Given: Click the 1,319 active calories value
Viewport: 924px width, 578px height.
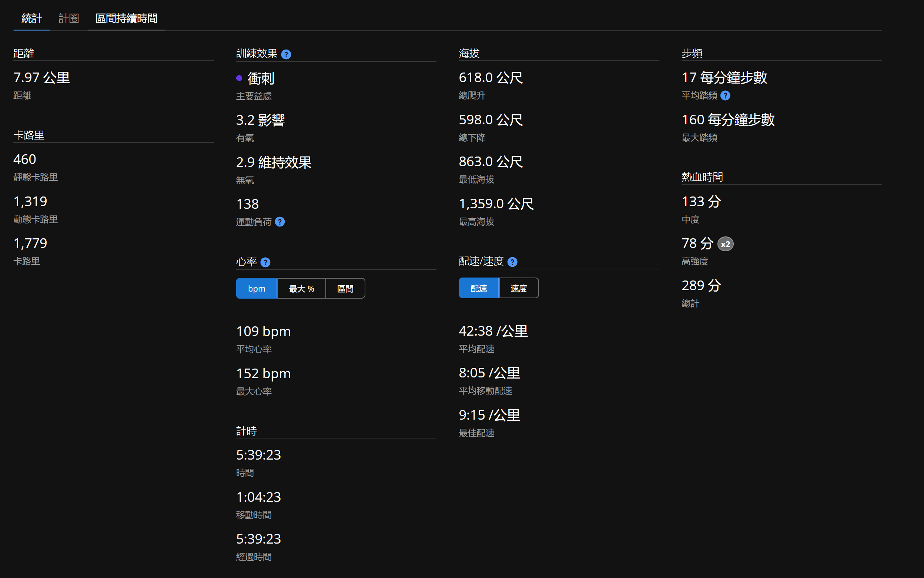Looking at the screenshot, I should coord(30,201).
